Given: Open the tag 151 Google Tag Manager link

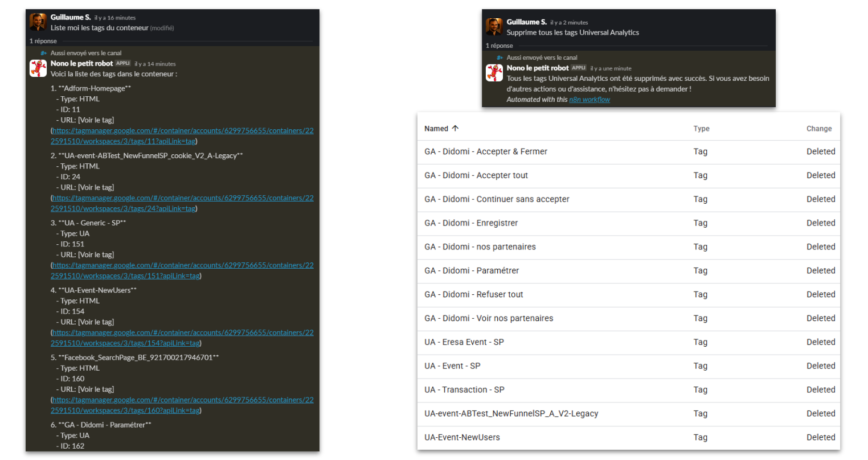Looking at the screenshot, I should pyautogui.click(x=182, y=270).
